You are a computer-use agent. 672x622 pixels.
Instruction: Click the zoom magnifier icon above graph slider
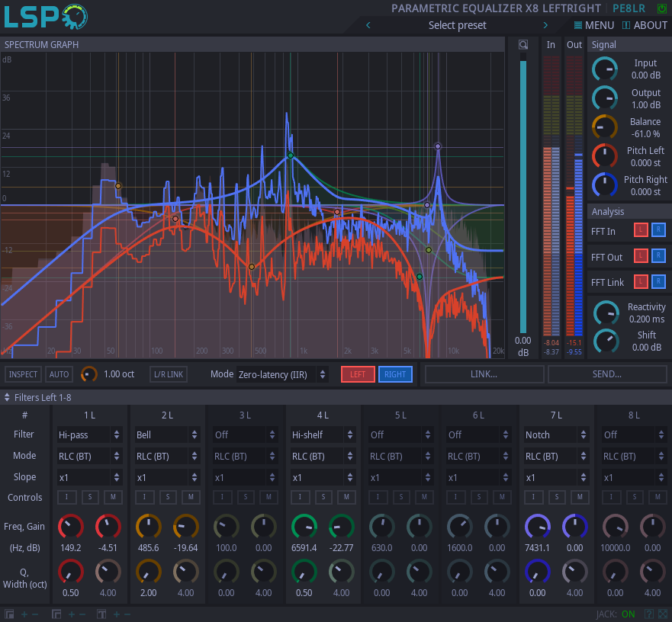[522, 44]
